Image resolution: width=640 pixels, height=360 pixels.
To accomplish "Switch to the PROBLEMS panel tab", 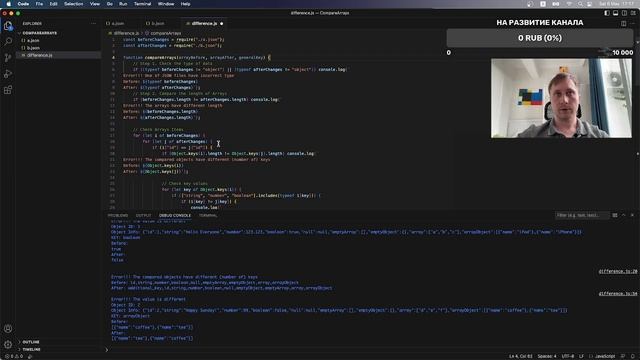I will click(118, 215).
